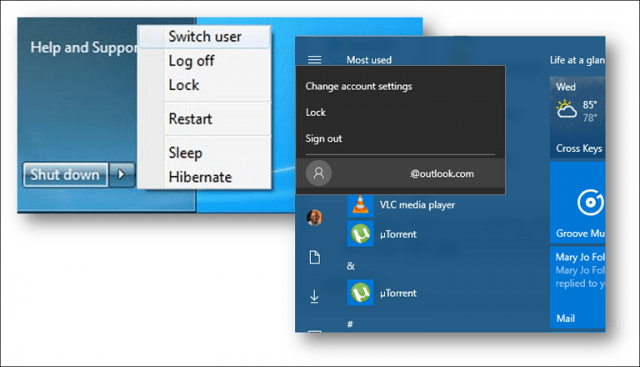This screenshot has height=367, width=640.
Task: Open the Mail live tile
Action: pos(578,287)
